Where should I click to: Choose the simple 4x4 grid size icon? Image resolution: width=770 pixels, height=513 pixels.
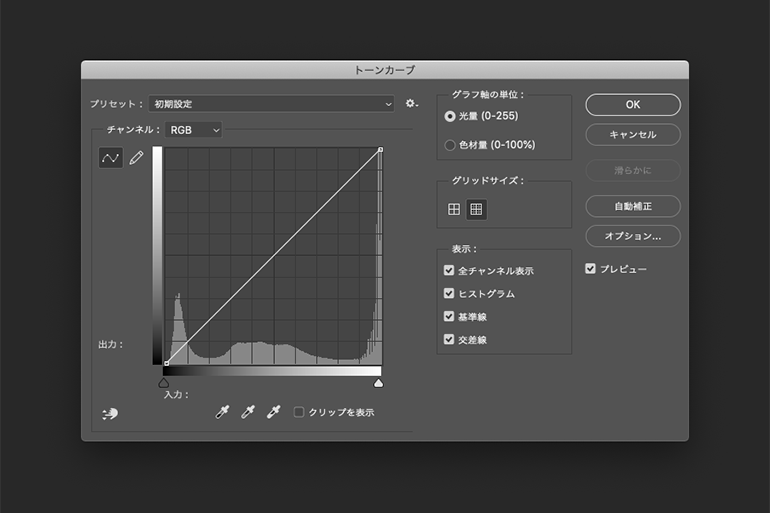coord(454,210)
